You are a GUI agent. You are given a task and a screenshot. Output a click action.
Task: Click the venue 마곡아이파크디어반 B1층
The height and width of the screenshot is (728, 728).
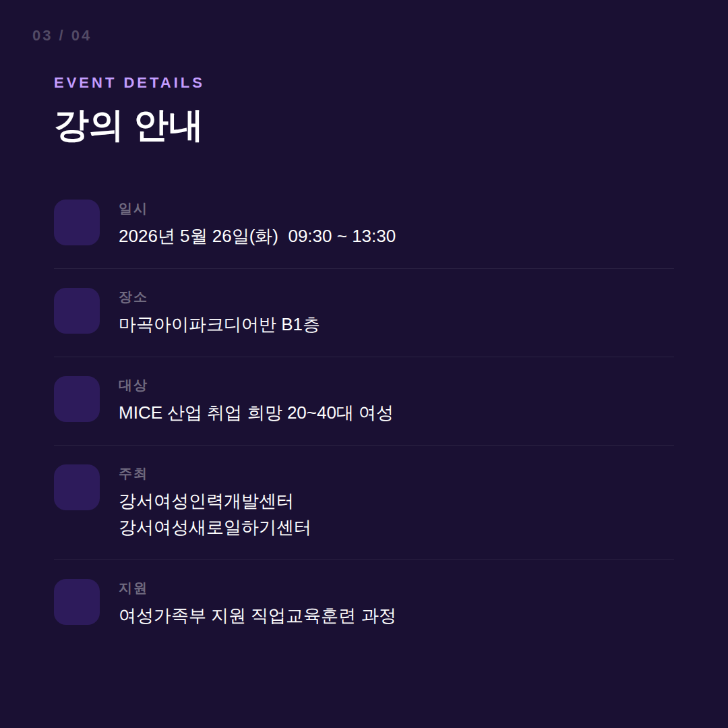coord(219,324)
